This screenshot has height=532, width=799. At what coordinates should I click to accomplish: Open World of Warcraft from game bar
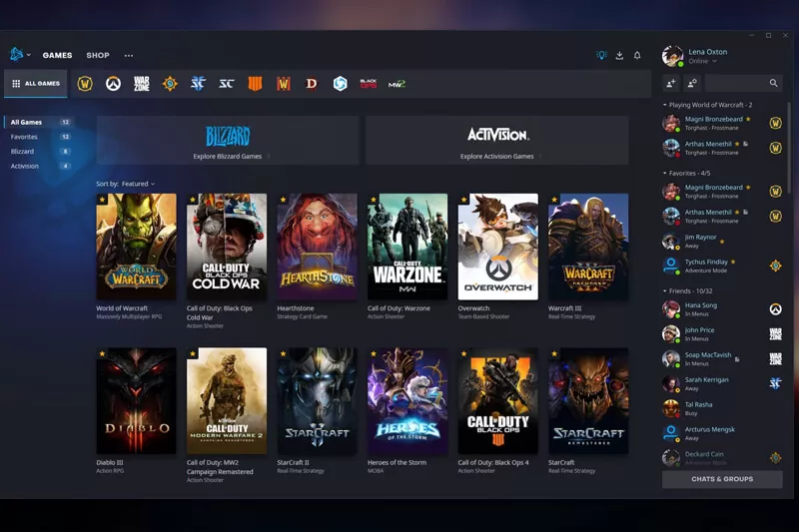(x=85, y=84)
